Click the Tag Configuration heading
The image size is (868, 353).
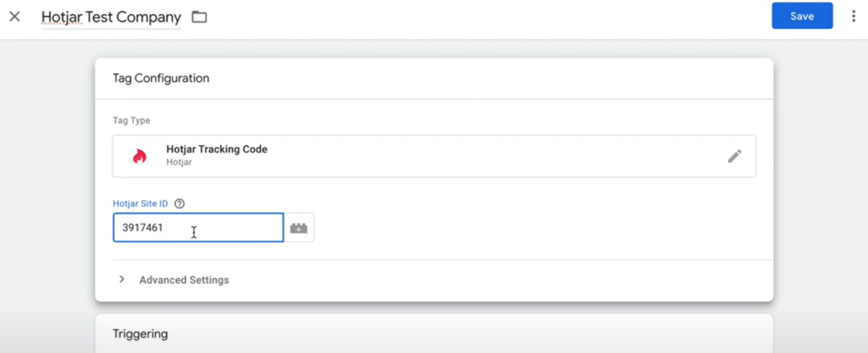tap(161, 78)
